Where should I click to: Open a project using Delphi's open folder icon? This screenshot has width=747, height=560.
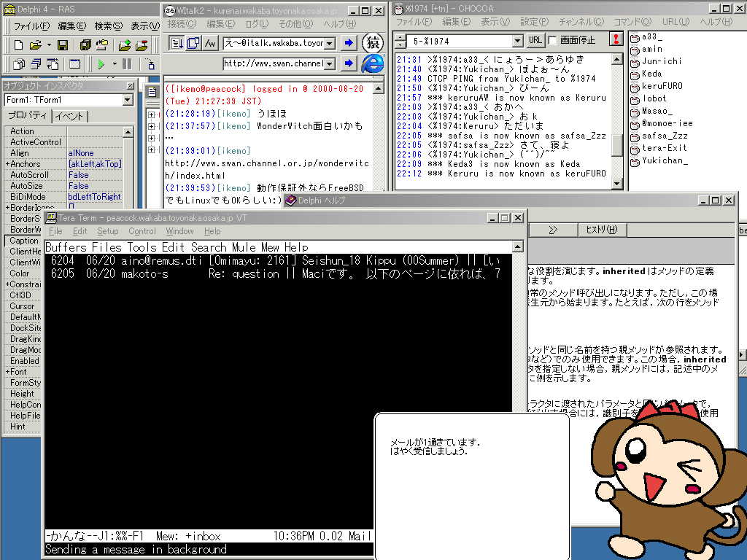[36, 45]
